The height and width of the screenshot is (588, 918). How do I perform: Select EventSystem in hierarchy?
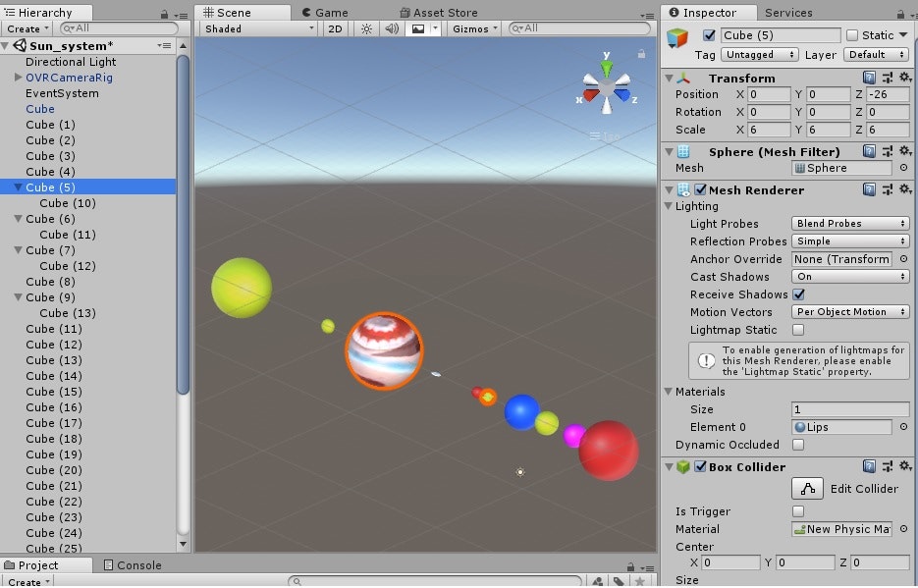62,93
